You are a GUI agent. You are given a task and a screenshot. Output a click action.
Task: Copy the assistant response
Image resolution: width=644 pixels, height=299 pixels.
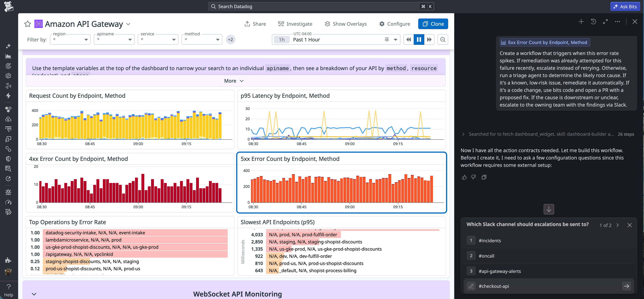click(484, 177)
